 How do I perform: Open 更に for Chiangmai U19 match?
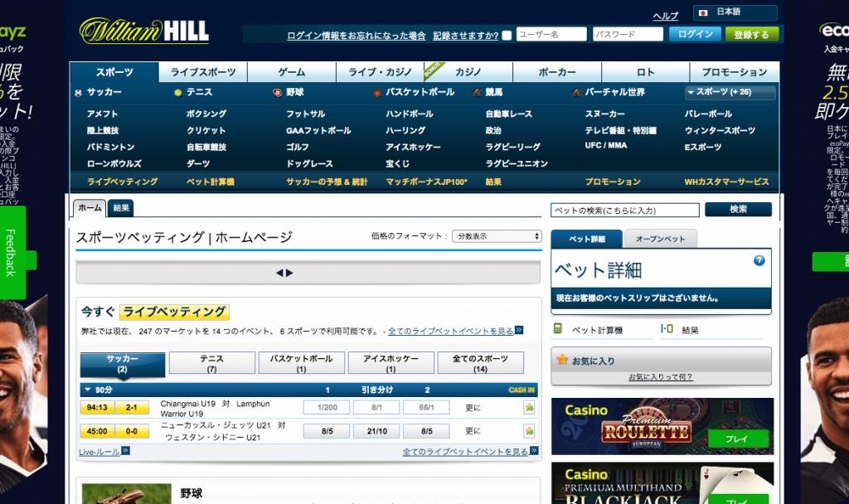click(x=473, y=408)
